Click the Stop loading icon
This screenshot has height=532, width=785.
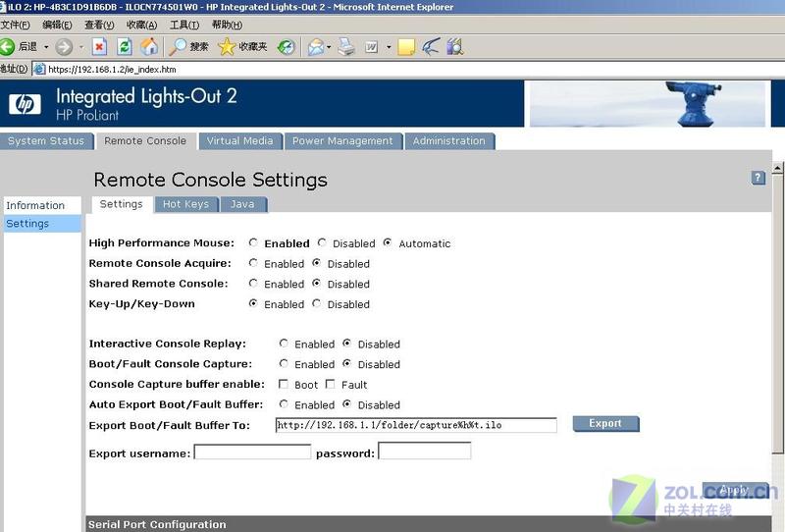tap(99, 47)
